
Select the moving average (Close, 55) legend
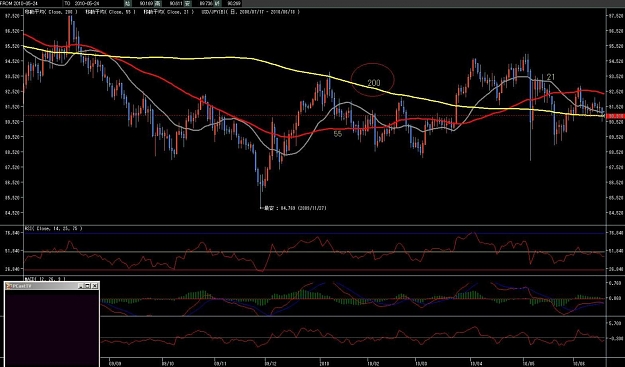point(110,12)
